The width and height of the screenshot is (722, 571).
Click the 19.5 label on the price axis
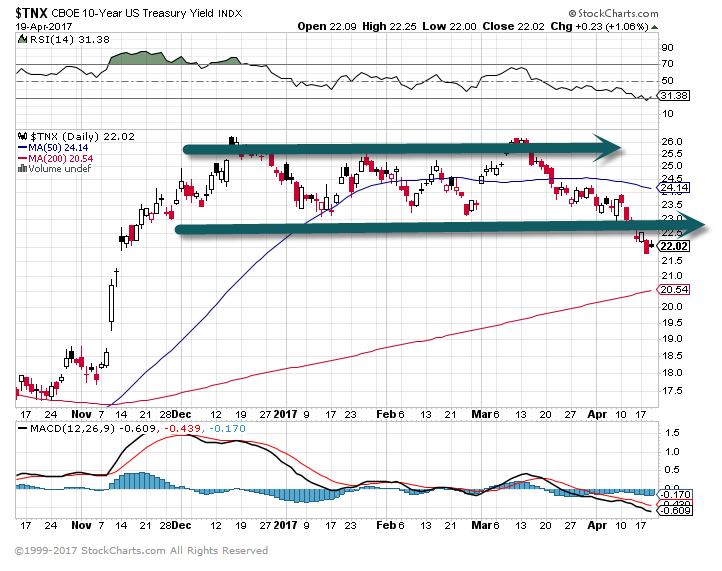point(671,323)
